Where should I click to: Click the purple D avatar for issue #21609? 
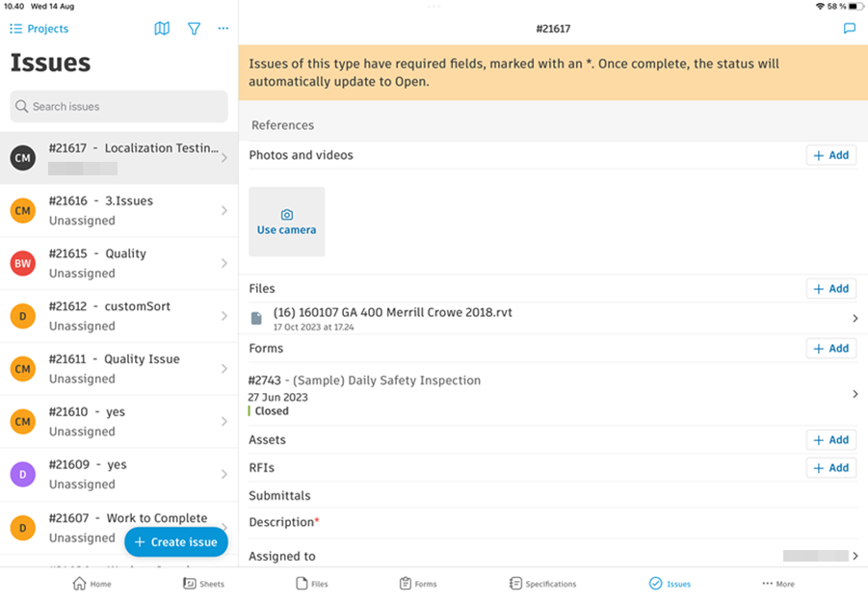23,475
